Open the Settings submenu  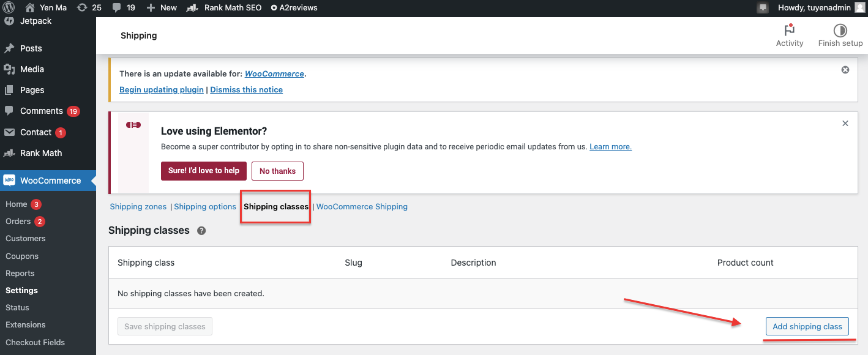click(21, 290)
